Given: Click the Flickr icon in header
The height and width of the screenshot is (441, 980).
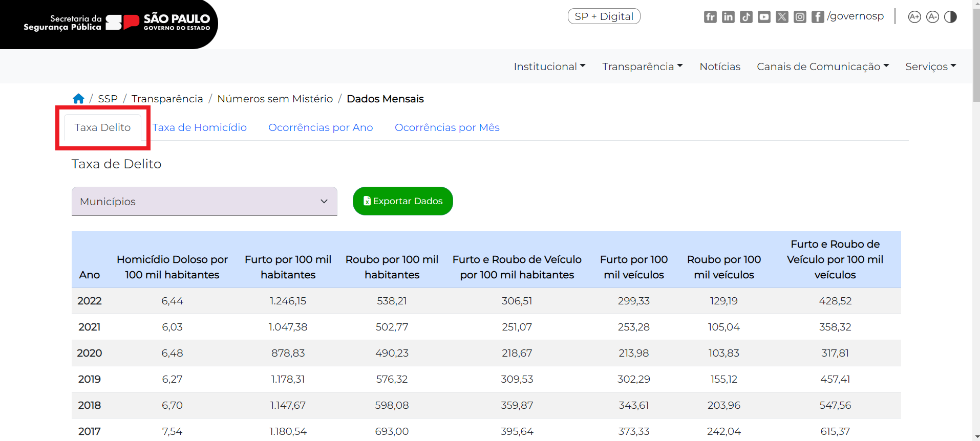Looking at the screenshot, I should (710, 17).
